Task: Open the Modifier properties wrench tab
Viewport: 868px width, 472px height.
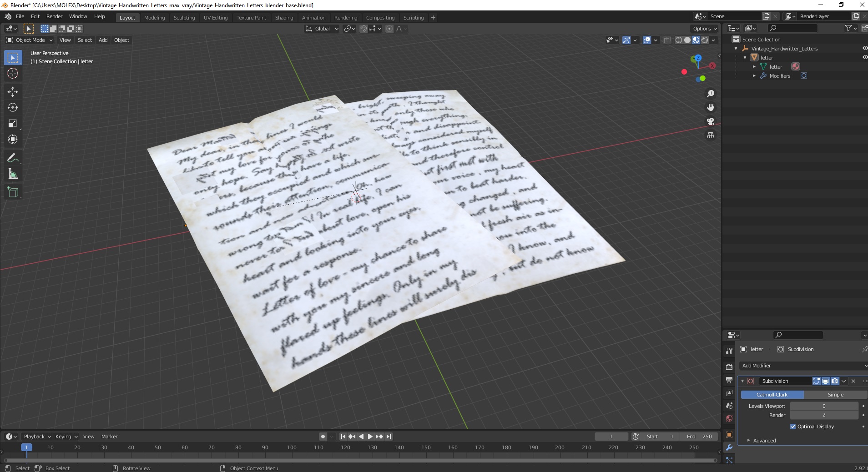Action: (729, 447)
